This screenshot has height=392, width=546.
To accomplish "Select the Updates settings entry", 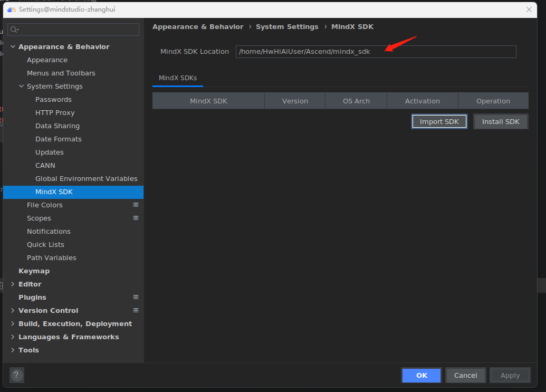I will (x=50, y=152).
